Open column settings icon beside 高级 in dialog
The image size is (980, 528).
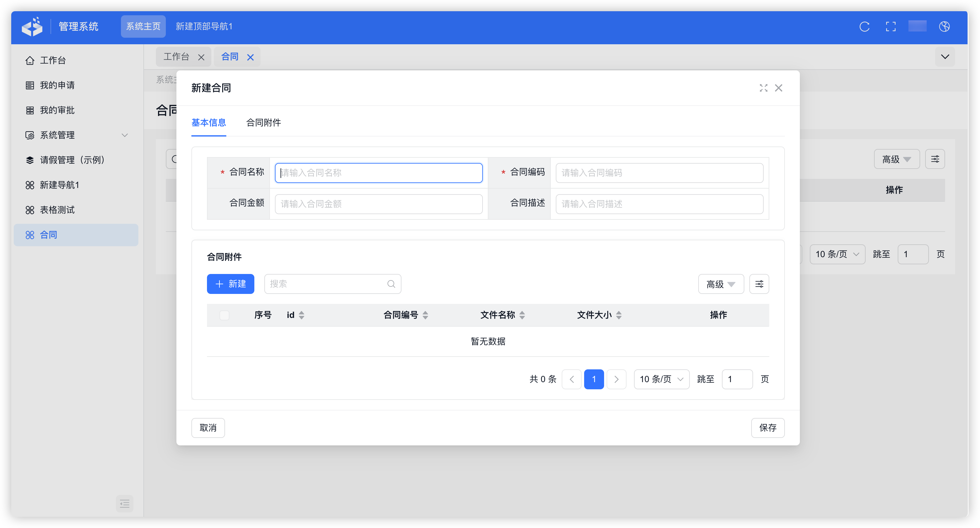click(759, 284)
